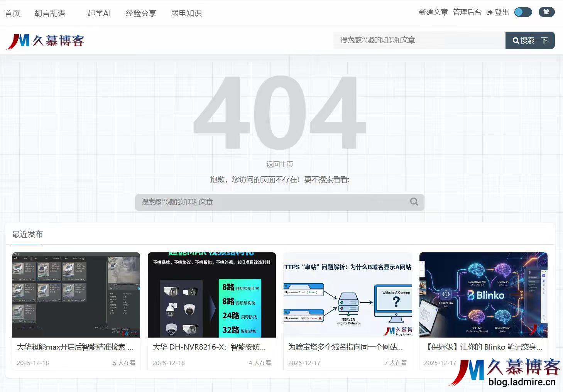Click the 新建文章 link
Screen dimensions: 563x392
(x=433, y=12)
